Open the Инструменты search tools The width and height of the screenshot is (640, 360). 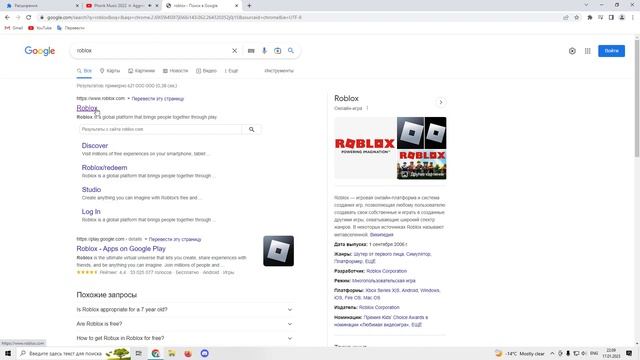[279, 71]
